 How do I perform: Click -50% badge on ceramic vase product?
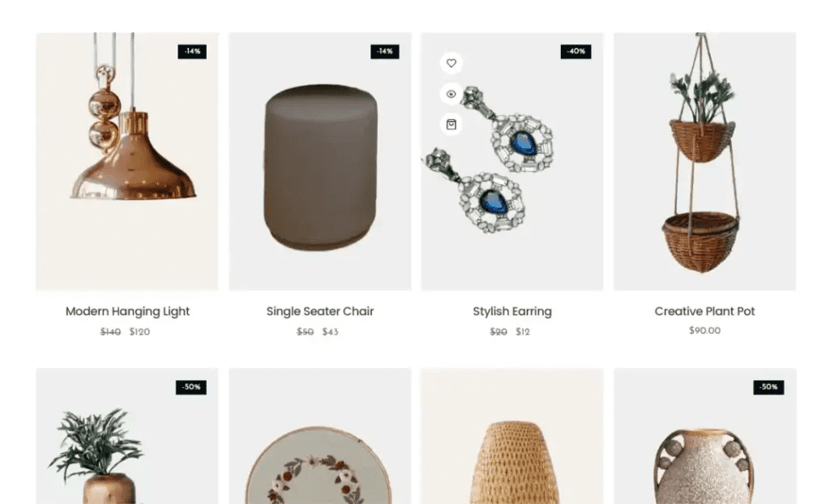[x=768, y=387]
